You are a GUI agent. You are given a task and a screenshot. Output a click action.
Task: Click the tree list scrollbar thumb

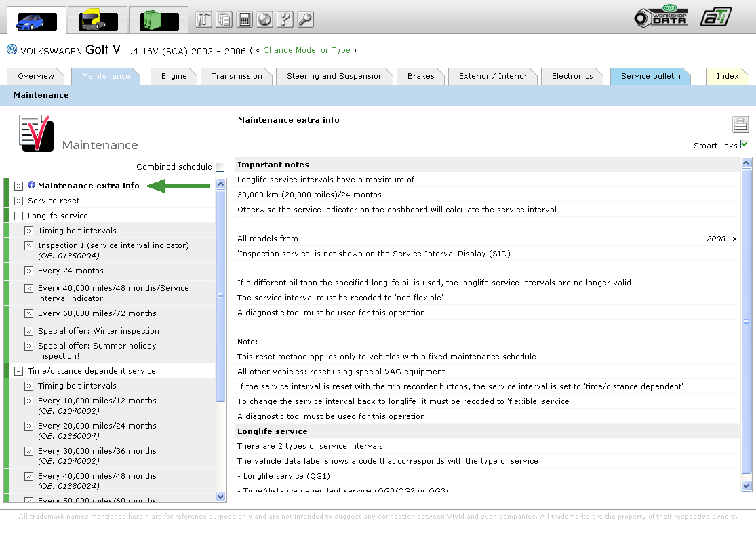tap(221, 296)
